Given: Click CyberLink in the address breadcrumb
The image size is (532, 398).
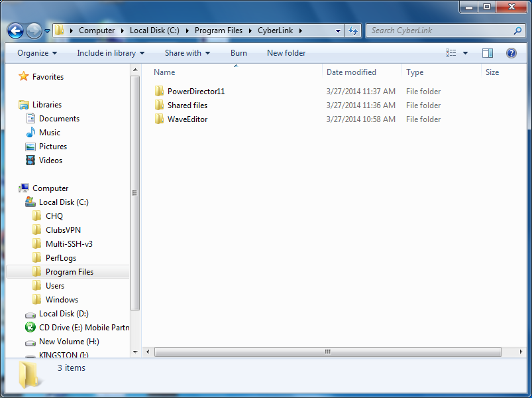Looking at the screenshot, I should [x=275, y=31].
